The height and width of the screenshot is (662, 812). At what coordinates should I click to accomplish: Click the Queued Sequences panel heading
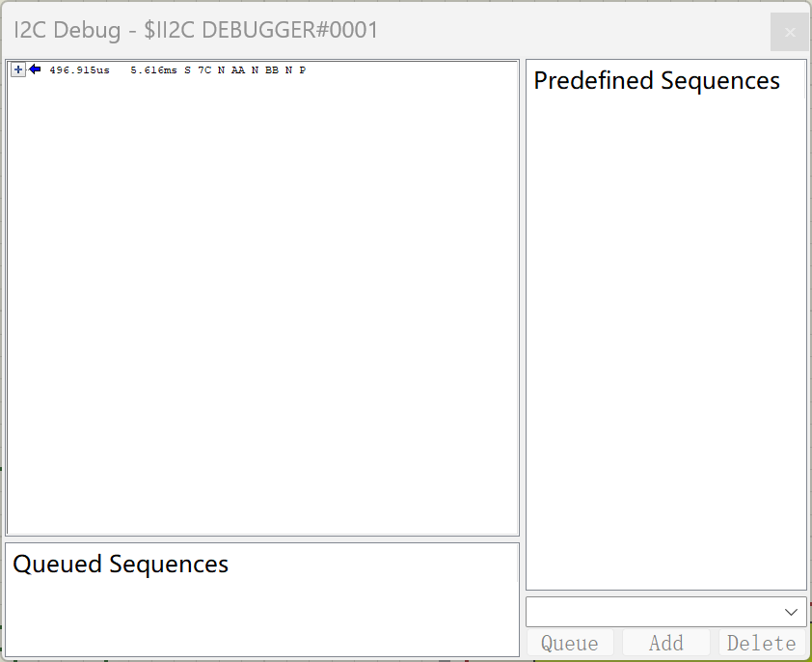point(119,564)
